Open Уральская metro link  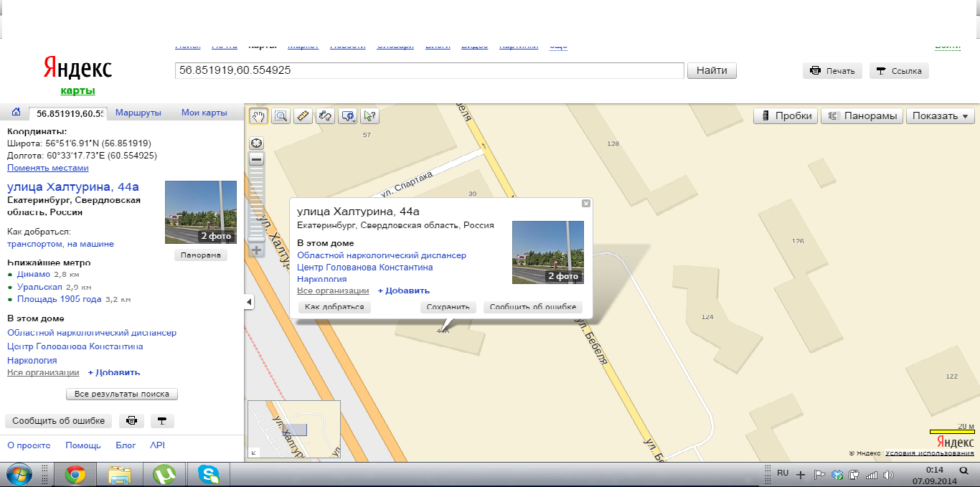tap(38, 287)
